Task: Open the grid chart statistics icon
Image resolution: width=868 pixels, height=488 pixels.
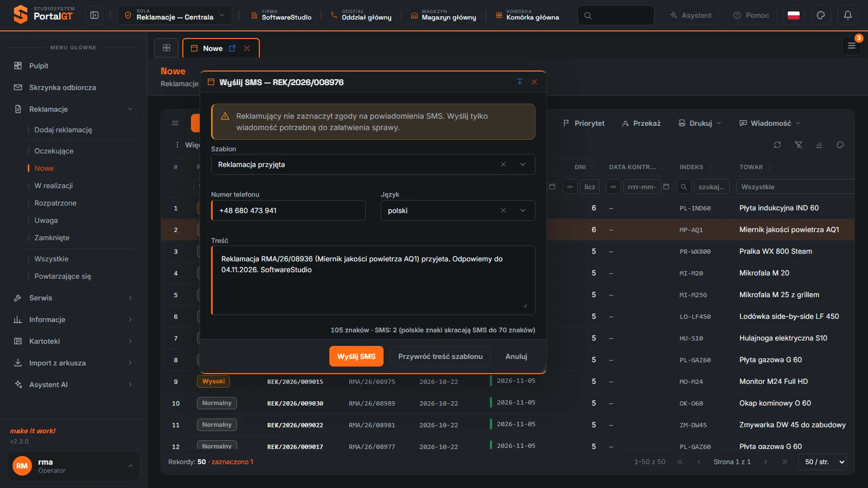Action: [x=819, y=145]
